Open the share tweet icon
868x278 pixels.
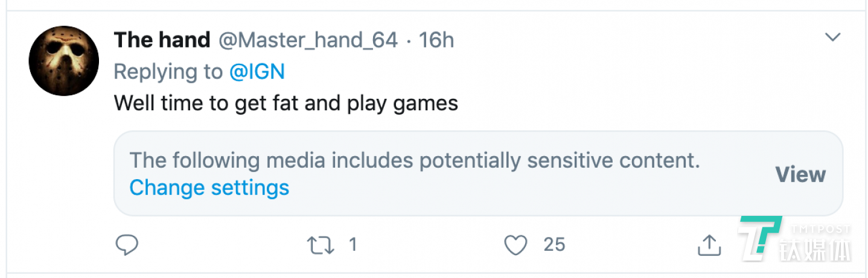(x=710, y=244)
